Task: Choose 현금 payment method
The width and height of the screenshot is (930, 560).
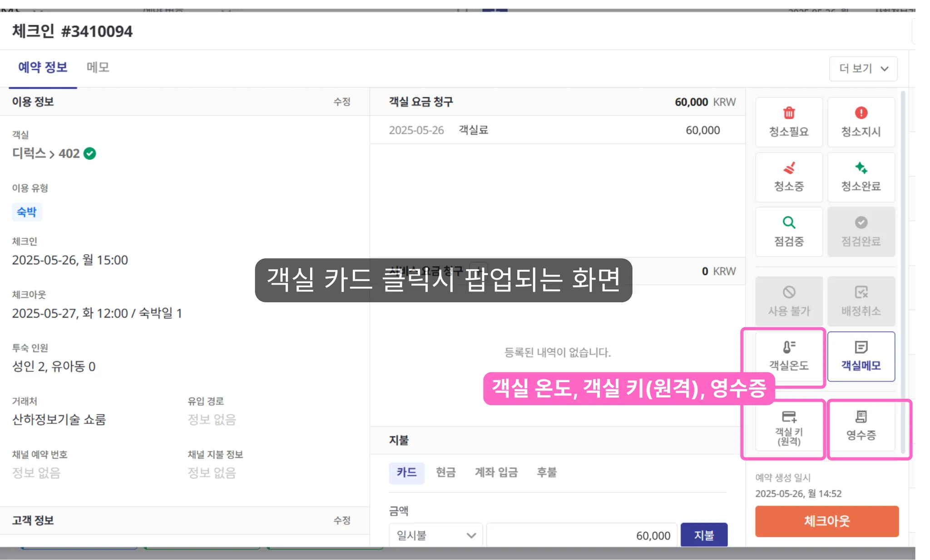Action: tap(445, 472)
